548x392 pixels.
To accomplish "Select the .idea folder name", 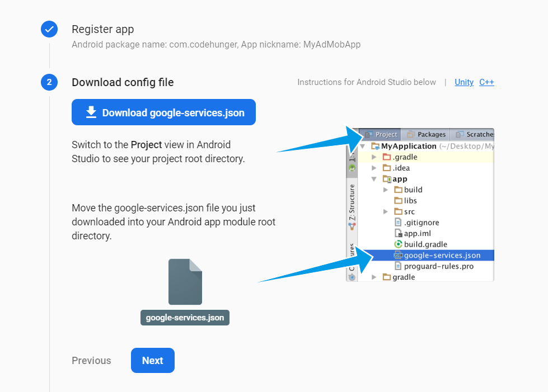I will point(401,168).
